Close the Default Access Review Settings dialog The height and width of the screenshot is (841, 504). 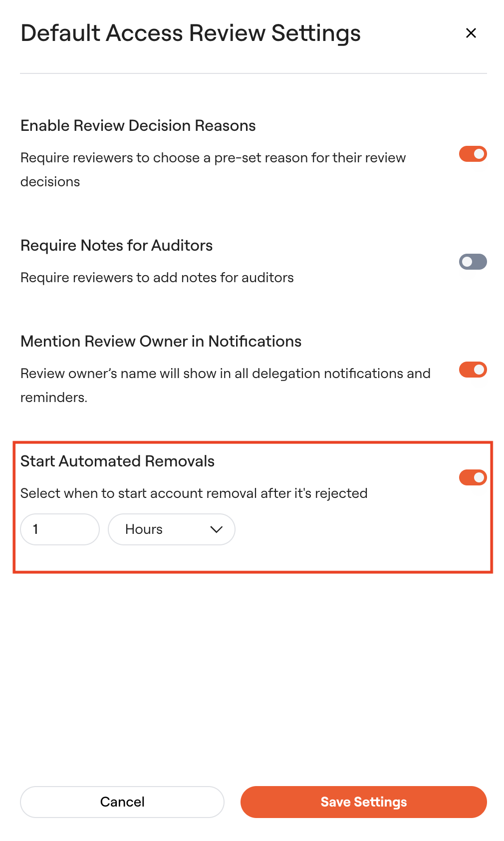(x=471, y=33)
